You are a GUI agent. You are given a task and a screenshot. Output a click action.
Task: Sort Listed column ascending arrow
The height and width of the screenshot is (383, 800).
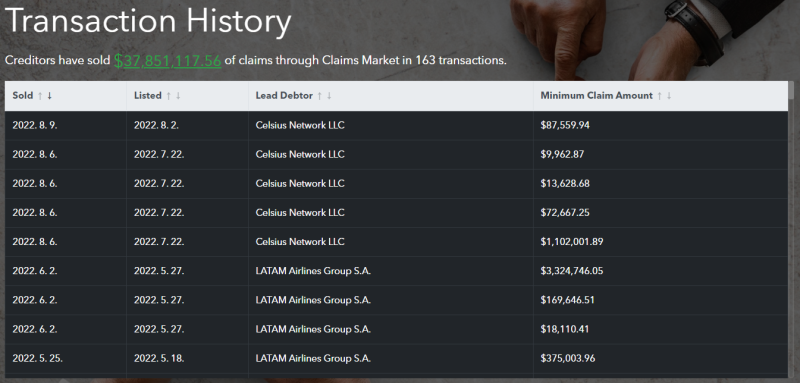point(169,96)
